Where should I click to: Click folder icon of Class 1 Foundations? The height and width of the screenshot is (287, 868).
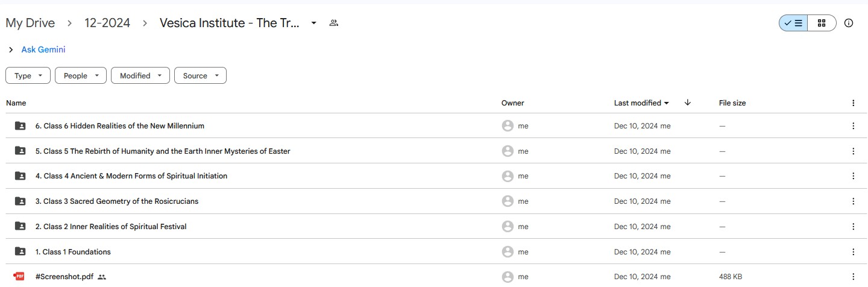coord(20,251)
